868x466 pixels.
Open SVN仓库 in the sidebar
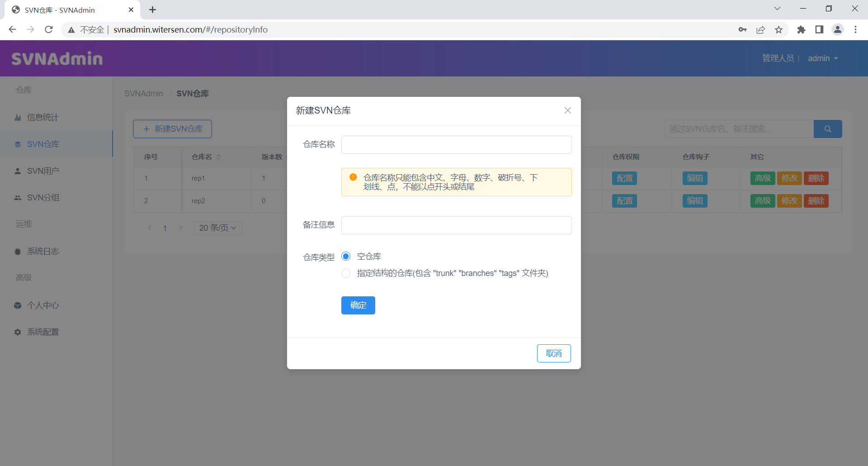[x=57, y=144]
